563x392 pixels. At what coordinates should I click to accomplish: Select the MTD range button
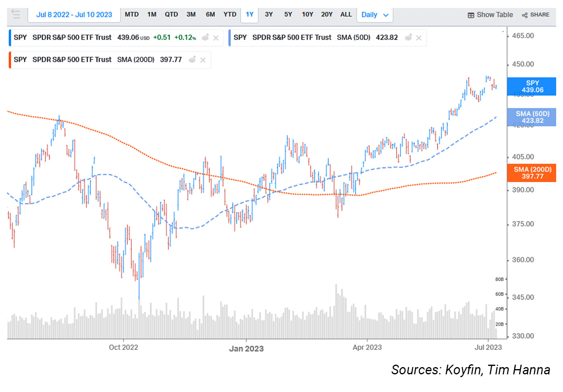(132, 14)
